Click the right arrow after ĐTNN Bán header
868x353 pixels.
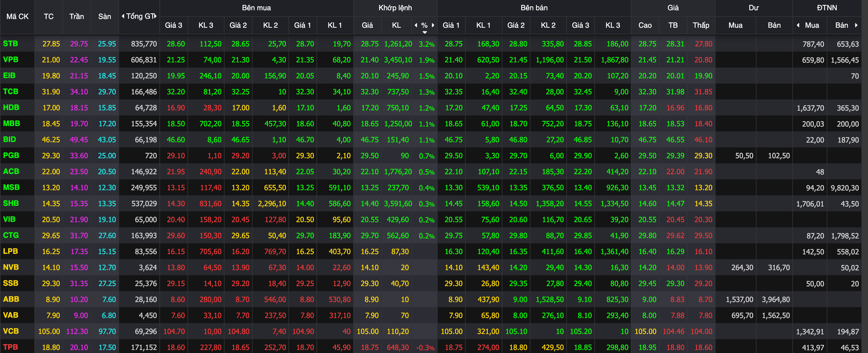point(856,25)
